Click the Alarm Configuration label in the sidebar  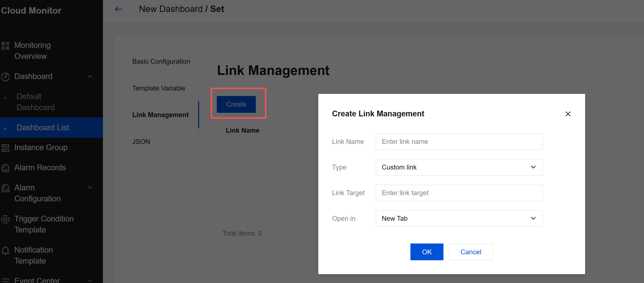pyautogui.click(x=37, y=193)
